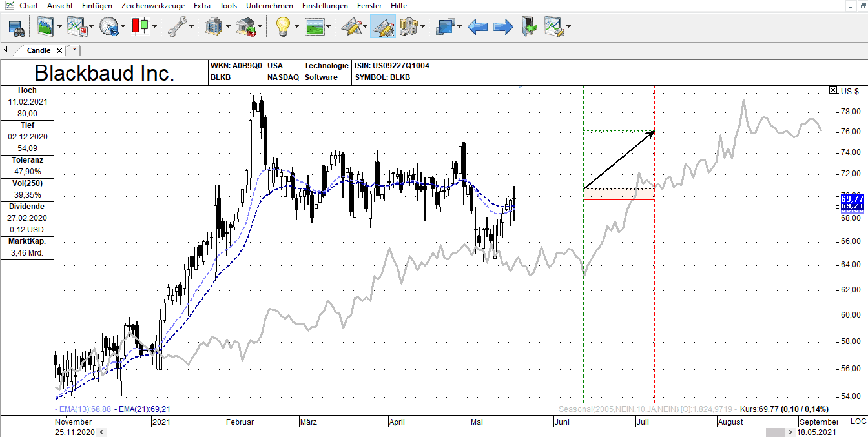Click the asterisk new tab button
Image resolution: width=868 pixels, height=437 pixels.
click(x=74, y=50)
